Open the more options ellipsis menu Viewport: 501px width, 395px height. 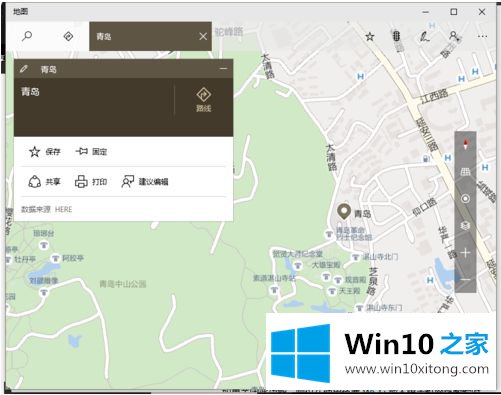click(x=482, y=36)
